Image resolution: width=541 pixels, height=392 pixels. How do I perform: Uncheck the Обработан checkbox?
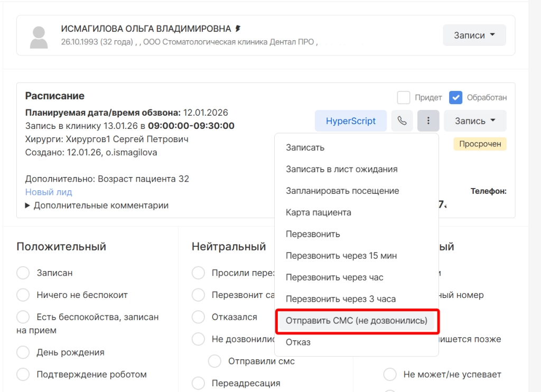[455, 98]
